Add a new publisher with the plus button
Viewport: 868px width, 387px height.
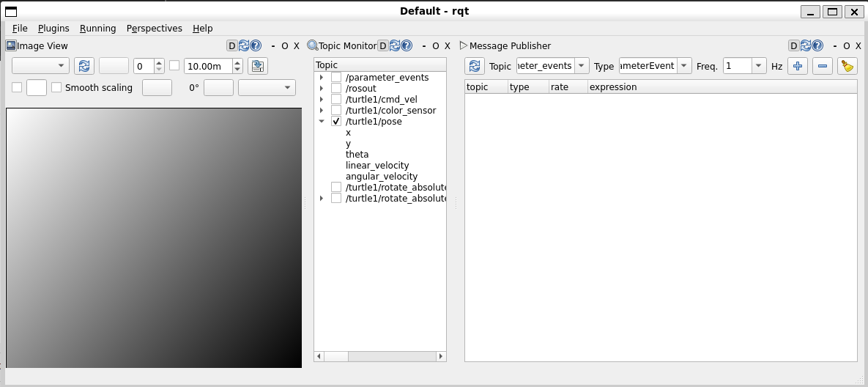point(797,66)
